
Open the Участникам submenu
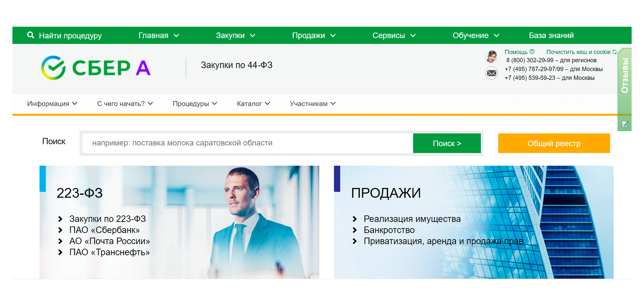coord(313,104)
